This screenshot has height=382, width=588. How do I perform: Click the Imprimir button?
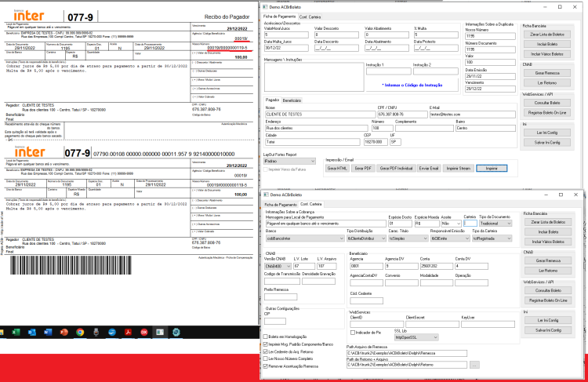492,168
